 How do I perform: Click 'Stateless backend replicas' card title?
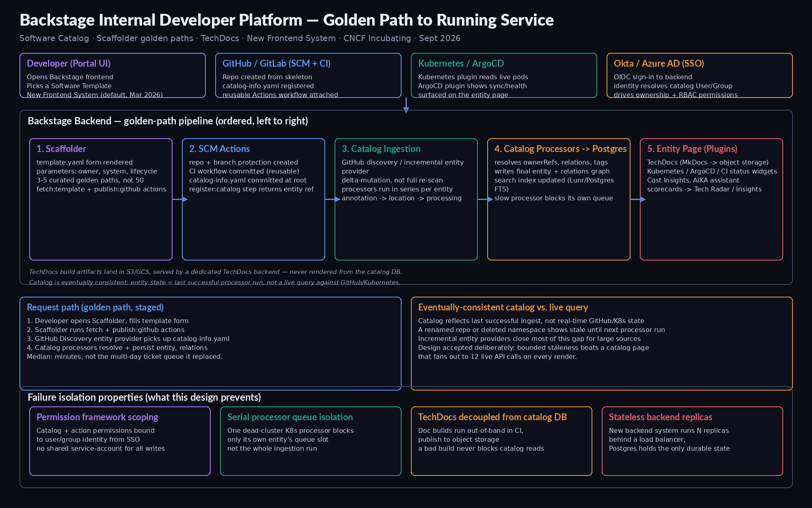tap(661, 417)
